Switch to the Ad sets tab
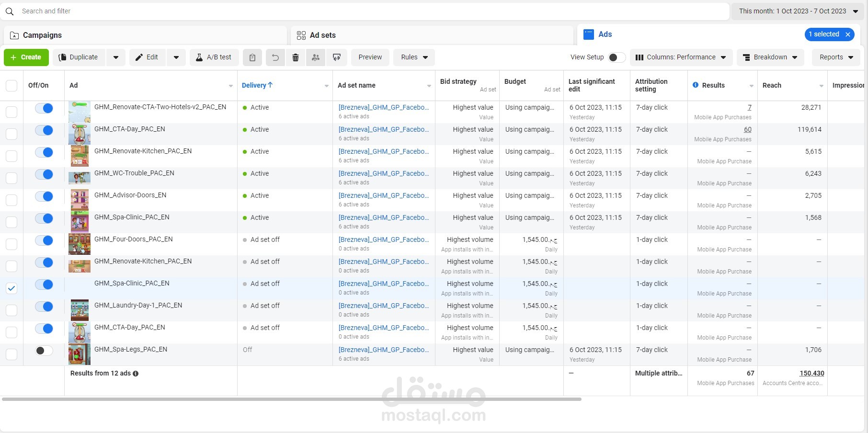 pos(322,35)
